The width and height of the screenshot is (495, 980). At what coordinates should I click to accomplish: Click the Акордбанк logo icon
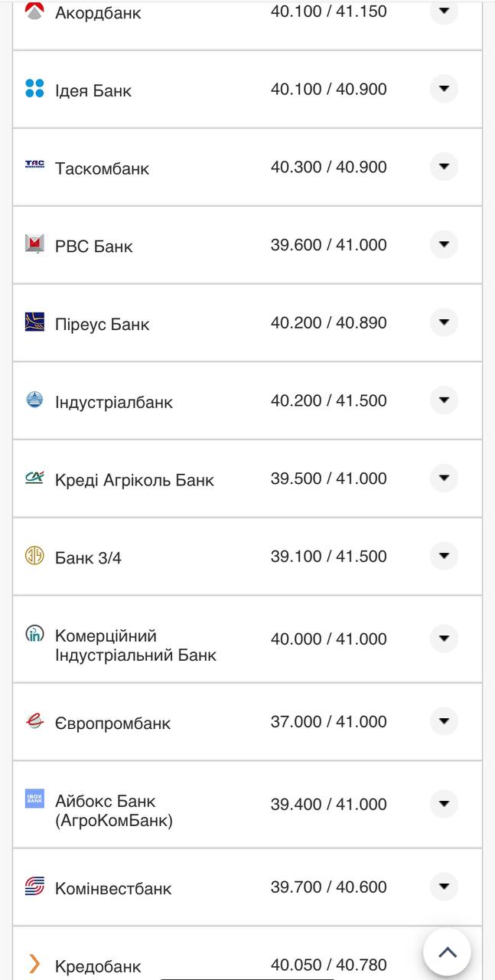pos(34,11)
